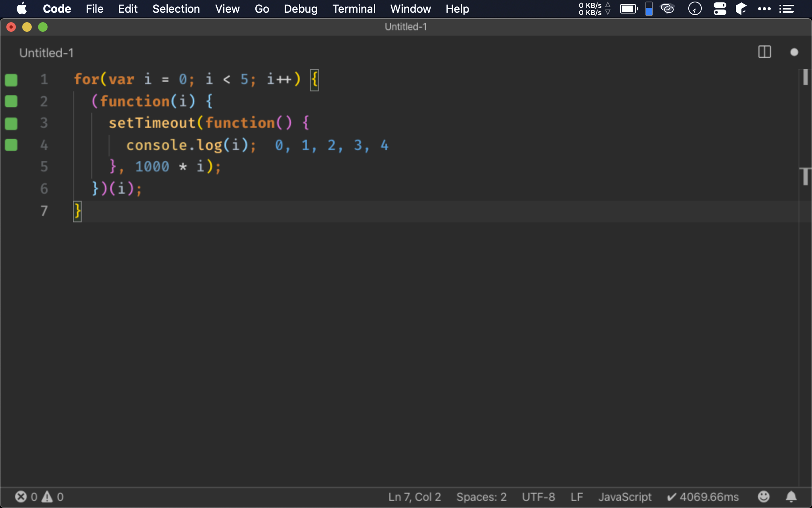Viewport: 812px width, 508px height.
Task: Click the errors count icon in status bar
Action: click(21, 497)
